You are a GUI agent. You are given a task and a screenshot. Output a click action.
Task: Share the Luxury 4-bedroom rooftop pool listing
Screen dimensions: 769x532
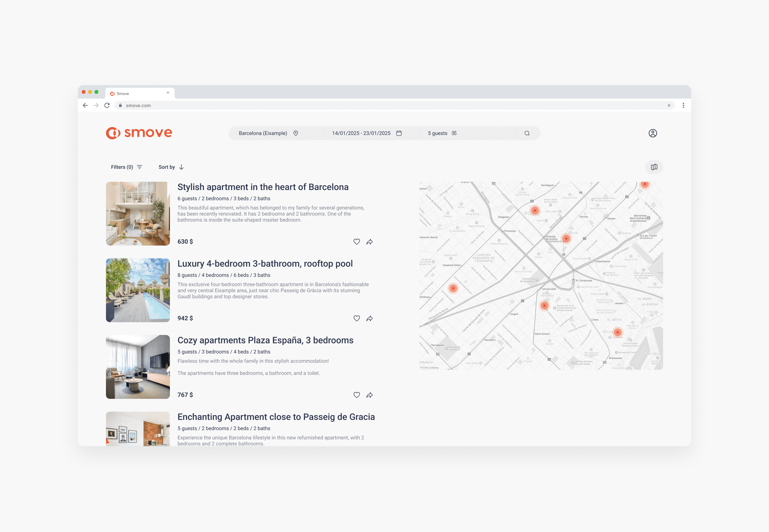click(x=370, y=318)
